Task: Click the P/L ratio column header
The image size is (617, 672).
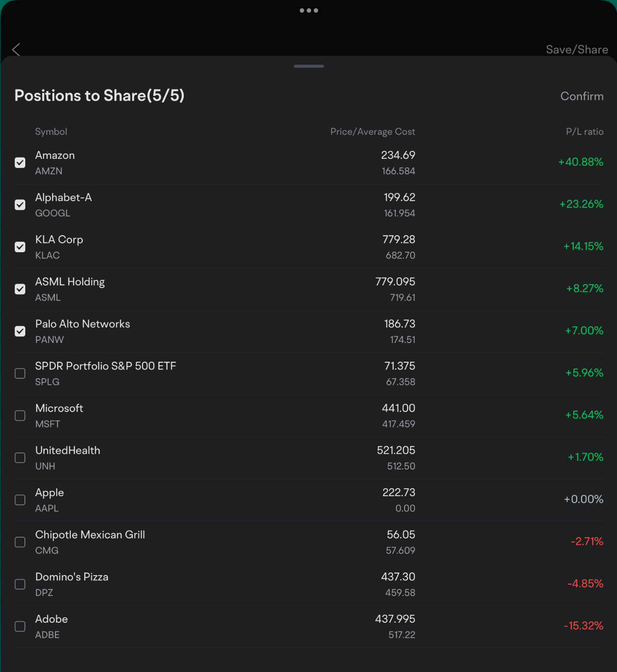Action: (585, 132)
